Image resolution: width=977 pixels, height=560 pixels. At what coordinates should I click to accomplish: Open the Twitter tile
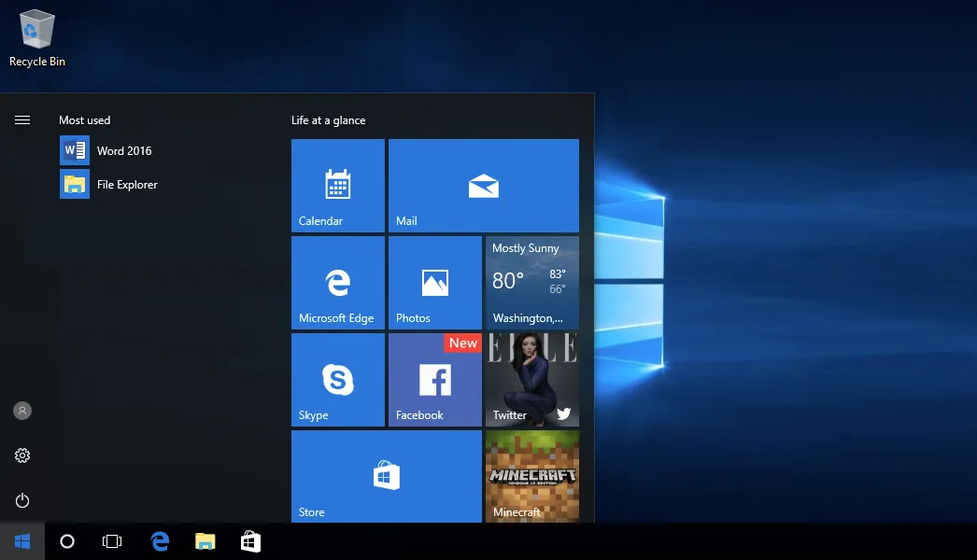click(x=532, y=380)
